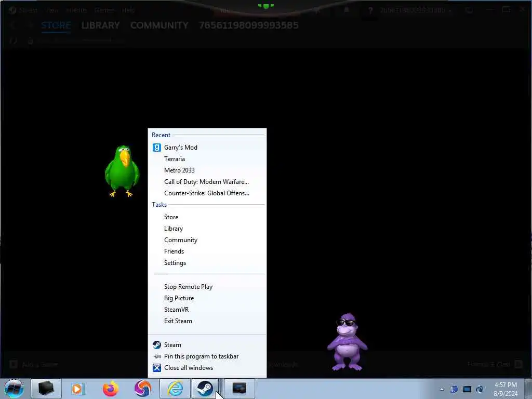Image resolution: width=532 pixels, height=399 pixels.
Task: Launch Garry's Mod from the Recent list
Action: pyautogui.click(x=207, y=147)
